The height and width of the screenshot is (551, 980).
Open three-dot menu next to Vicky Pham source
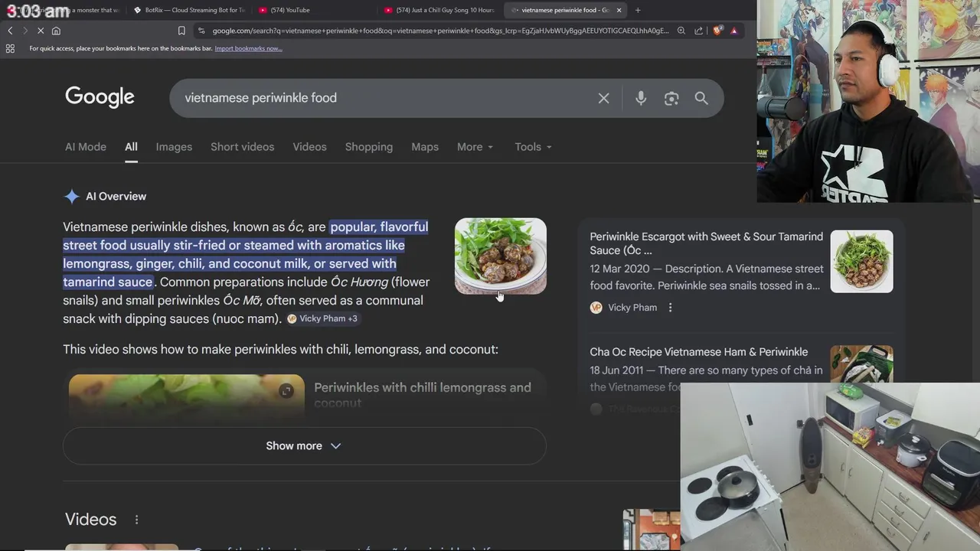point(670,308)
